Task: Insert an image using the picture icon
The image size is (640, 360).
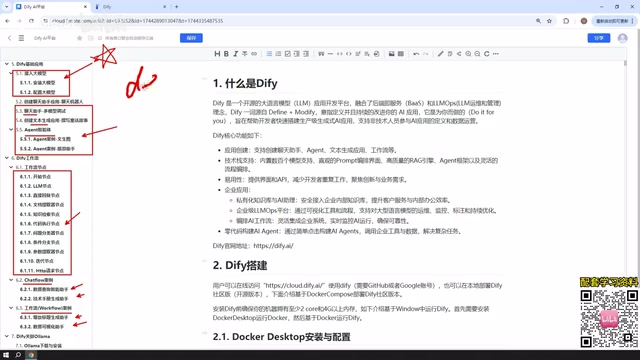Action: 391,54
